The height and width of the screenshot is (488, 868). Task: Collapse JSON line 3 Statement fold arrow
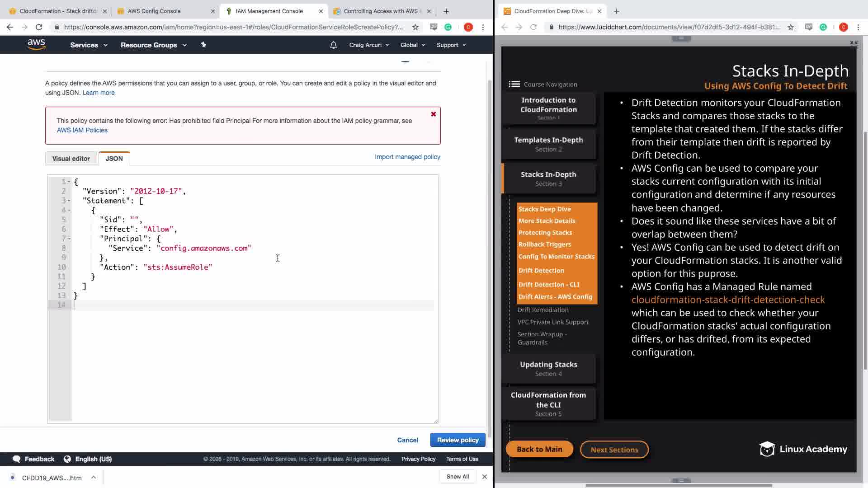[69, 201]
